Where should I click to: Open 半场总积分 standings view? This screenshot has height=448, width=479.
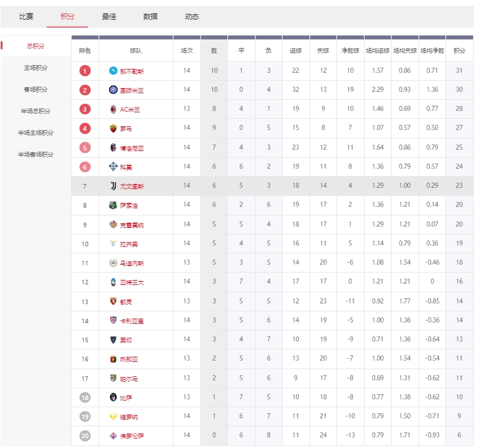point(35,111)
